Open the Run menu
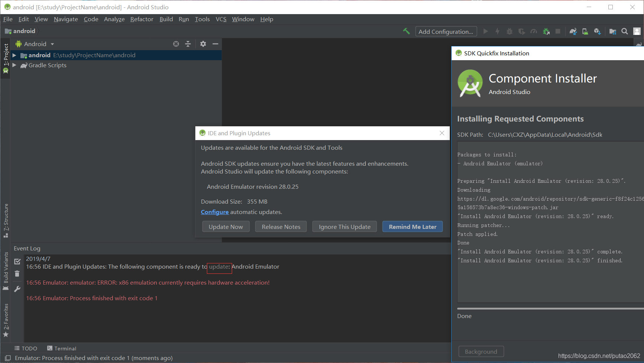The height and width of the screenshot is (363, 644). pos(184,19)
